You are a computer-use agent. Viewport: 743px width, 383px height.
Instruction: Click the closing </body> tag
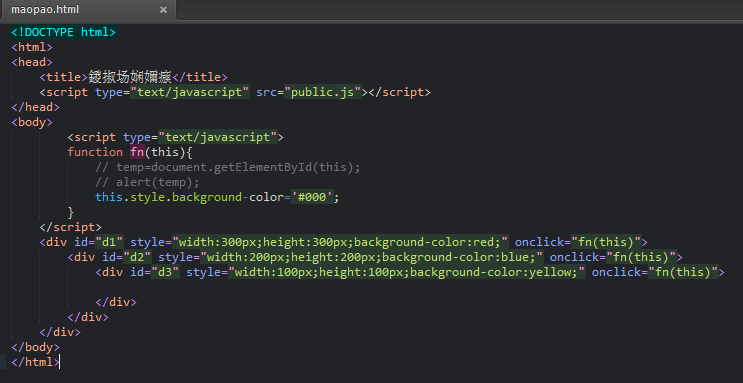pos(36,347)
